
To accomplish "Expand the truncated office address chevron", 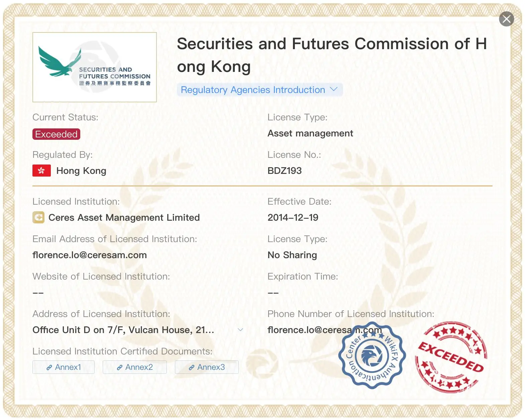I will pyautogui.click(x=240, y=330).
